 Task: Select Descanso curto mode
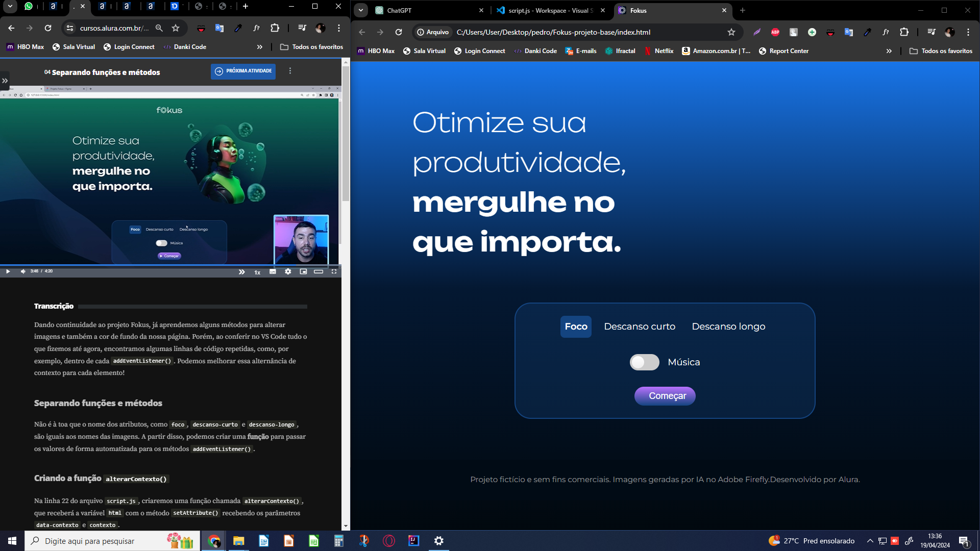point(640,327)
